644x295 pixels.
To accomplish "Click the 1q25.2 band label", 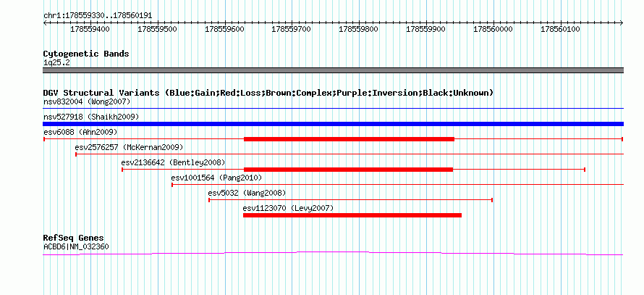I will 56,62.
